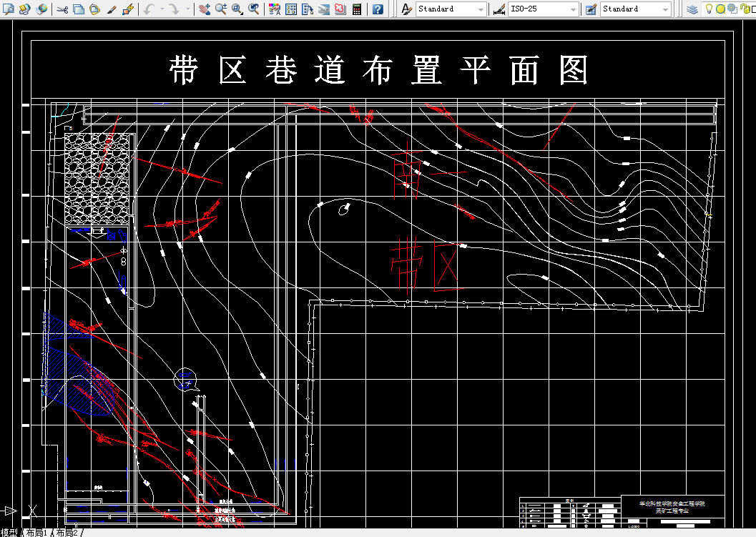Open the Dimension Style manager icon
This screenshot has height=537, width=756.
[499, 9]
